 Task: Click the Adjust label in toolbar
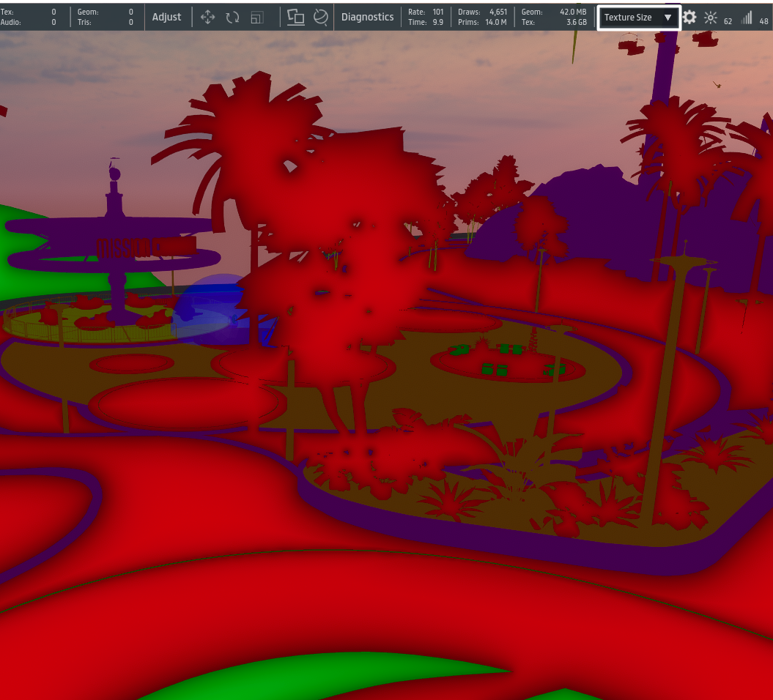166,17
